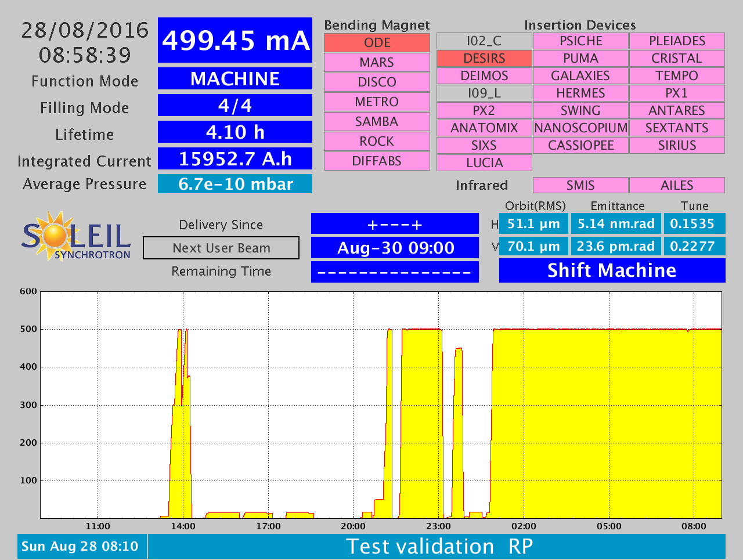This screenshot has width=743, height=560.
Task: Click the SIRIUS beamline box
Action: click(x=677, y=146)
